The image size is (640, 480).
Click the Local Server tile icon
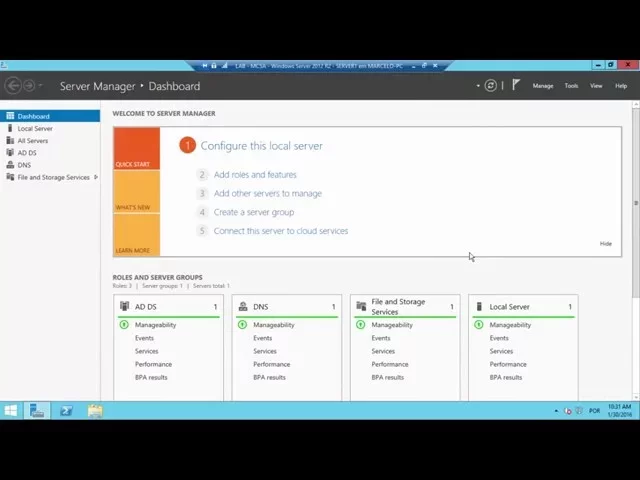pyautogui.click(x=480, y=306)
